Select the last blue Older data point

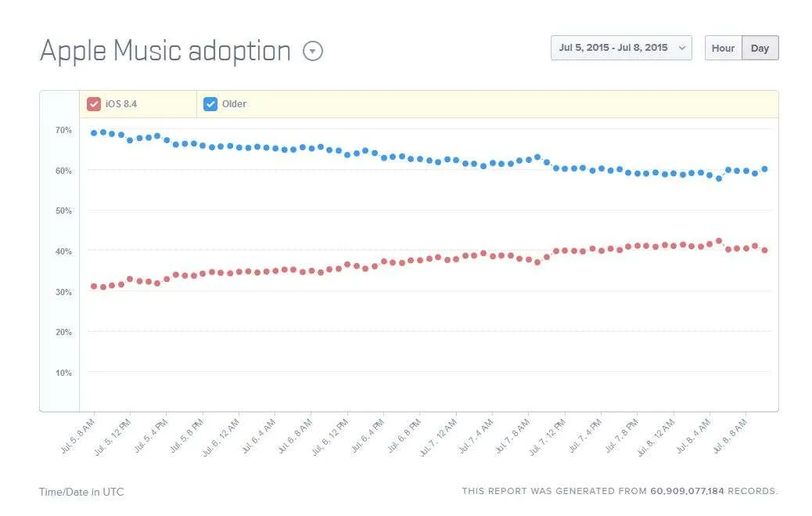(x=764, y=169)
